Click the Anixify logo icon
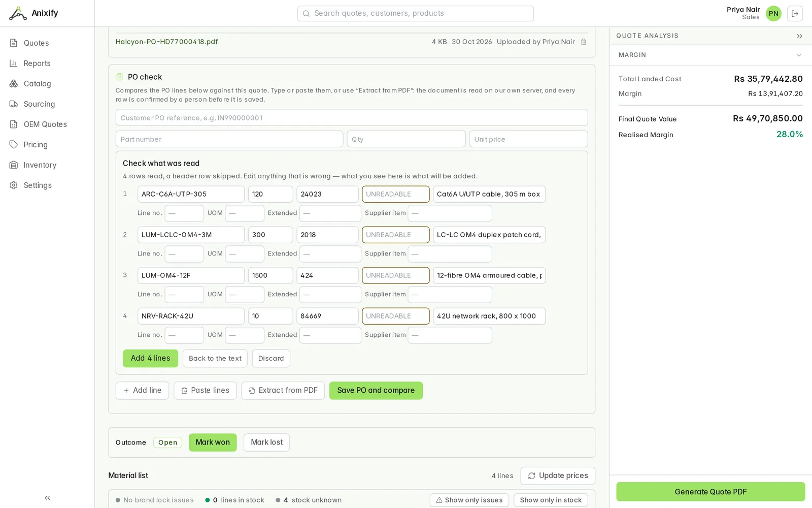 (18, 13)
